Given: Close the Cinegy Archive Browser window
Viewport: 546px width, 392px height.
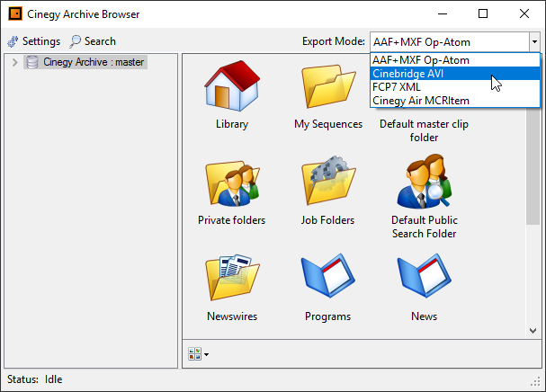Looking at the screenshot, I should tap(524, 13).
